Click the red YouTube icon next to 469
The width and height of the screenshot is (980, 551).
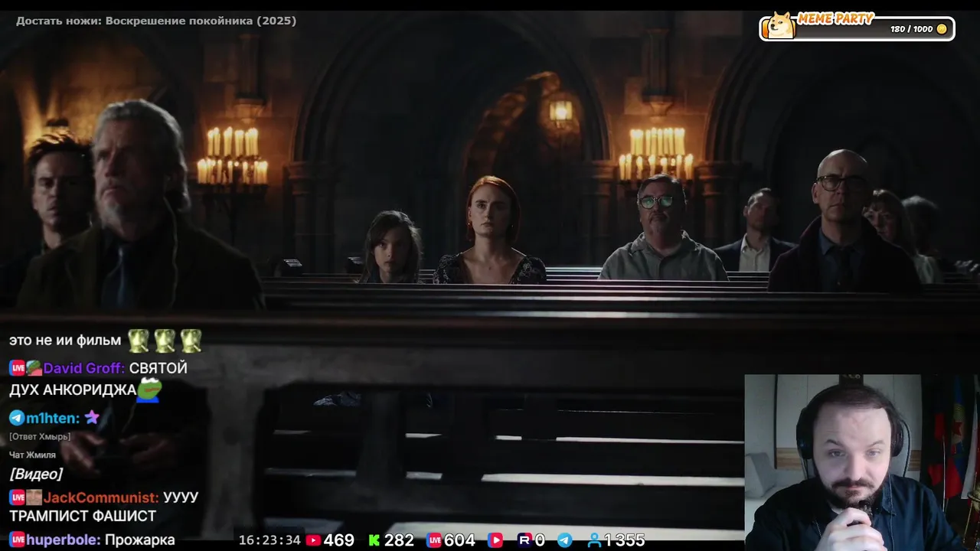point(313,540)
